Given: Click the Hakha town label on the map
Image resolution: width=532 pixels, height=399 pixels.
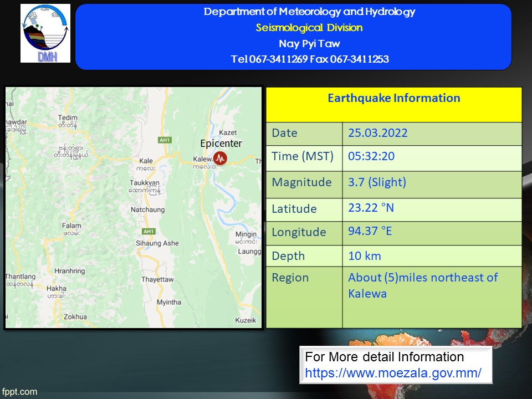Looking at the screenshot, I should tap(57, 288).
